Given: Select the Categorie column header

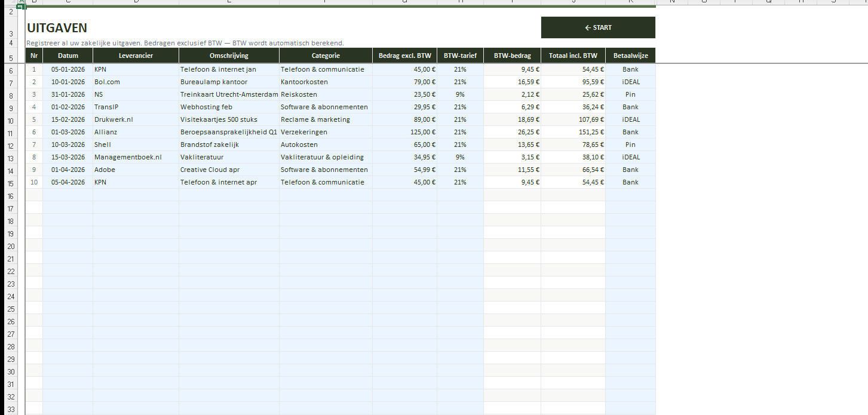Looking at the screenshot, I should pyautogui.click(x=326, y=56).
